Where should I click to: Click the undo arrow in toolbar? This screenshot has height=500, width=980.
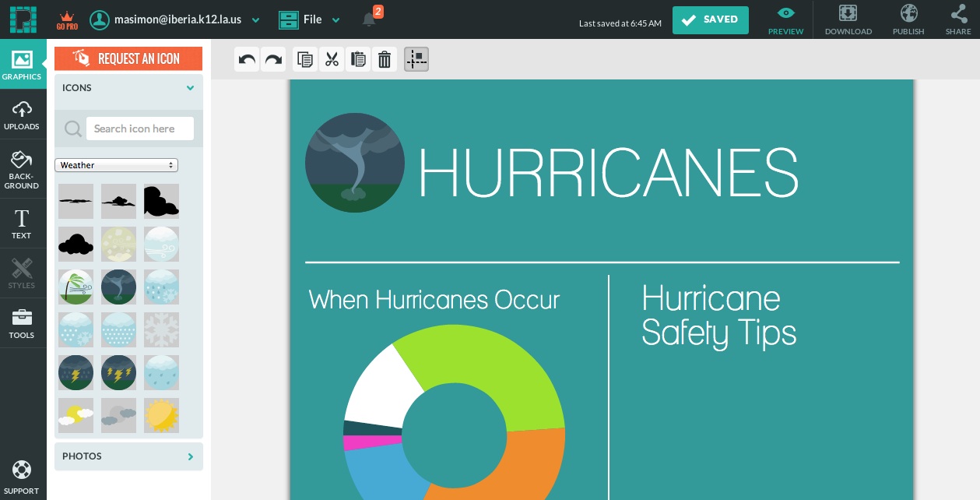[x=248, y=60]
